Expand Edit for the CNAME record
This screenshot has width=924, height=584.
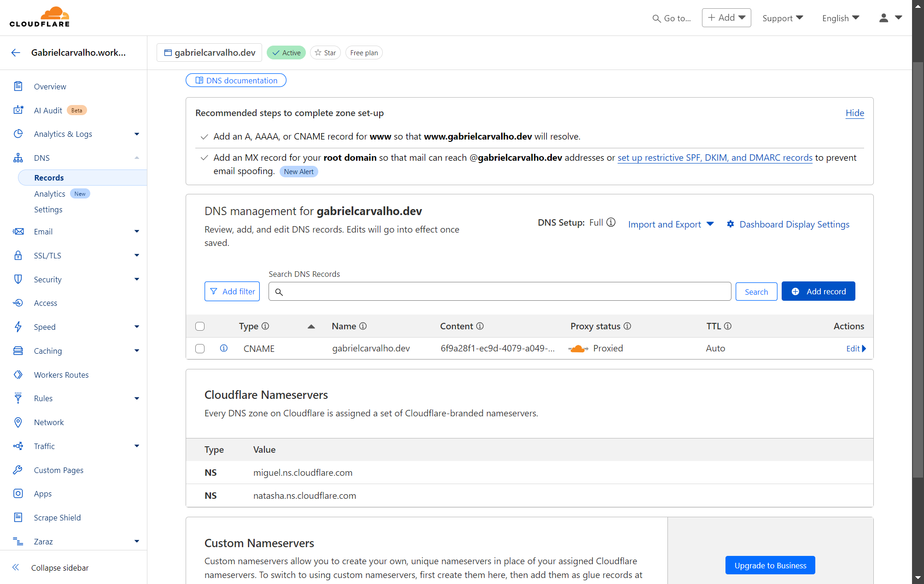tap(856, 349)
